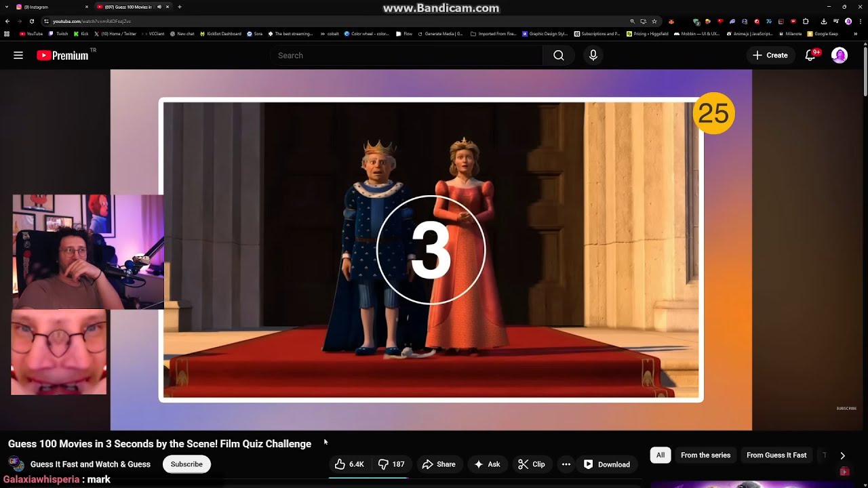Open the Home / Twitter bookmark
The height and width of the screenshot is (488, 868).
[x=116, y=33]
